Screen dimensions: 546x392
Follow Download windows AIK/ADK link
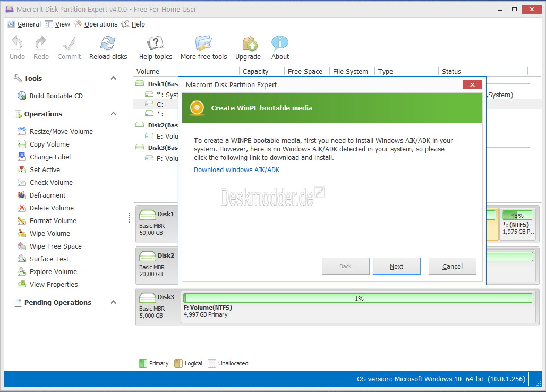pos(236,169)
